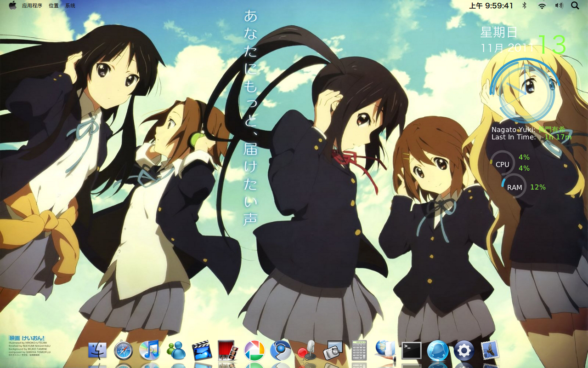Open the blue orb chat icon
The image size is (588, 368).
coord(437,351)
